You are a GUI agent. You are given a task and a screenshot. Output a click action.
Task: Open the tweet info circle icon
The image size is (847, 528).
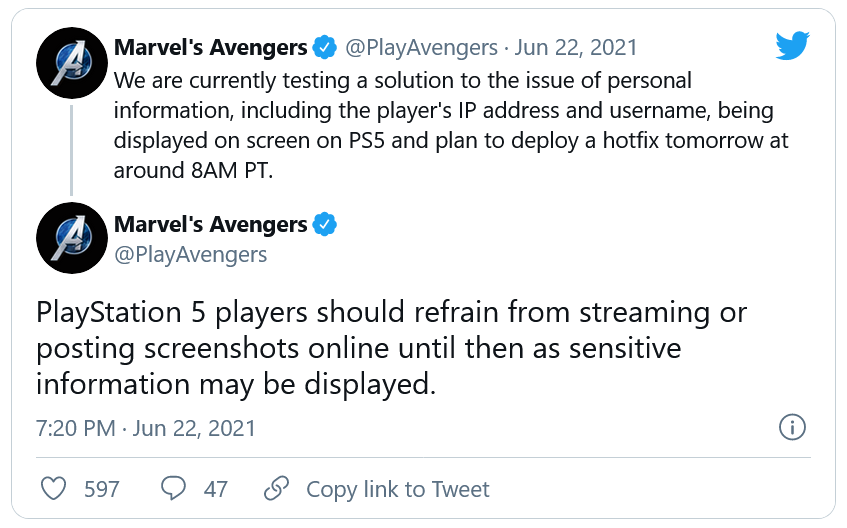click(791, 428)
